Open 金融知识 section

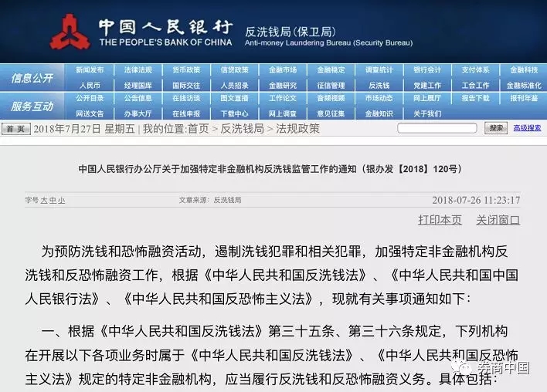tap(379, 113)
